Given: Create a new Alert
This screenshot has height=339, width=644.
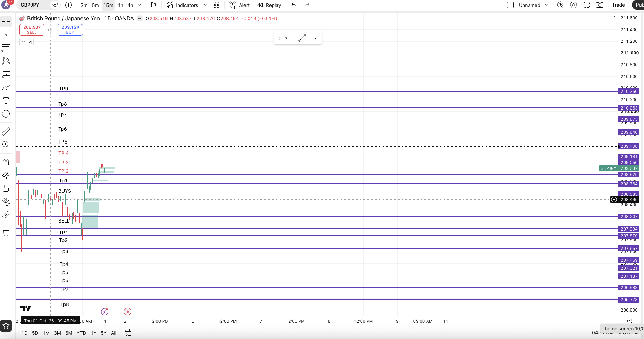Looking at the screenshot, I should tap(240, 5).
